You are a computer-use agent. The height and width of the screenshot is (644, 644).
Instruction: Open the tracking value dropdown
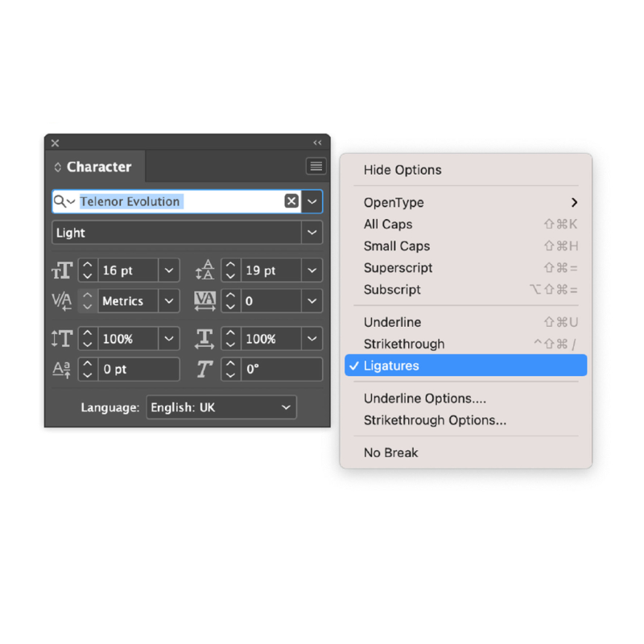(x=312, y=301)
